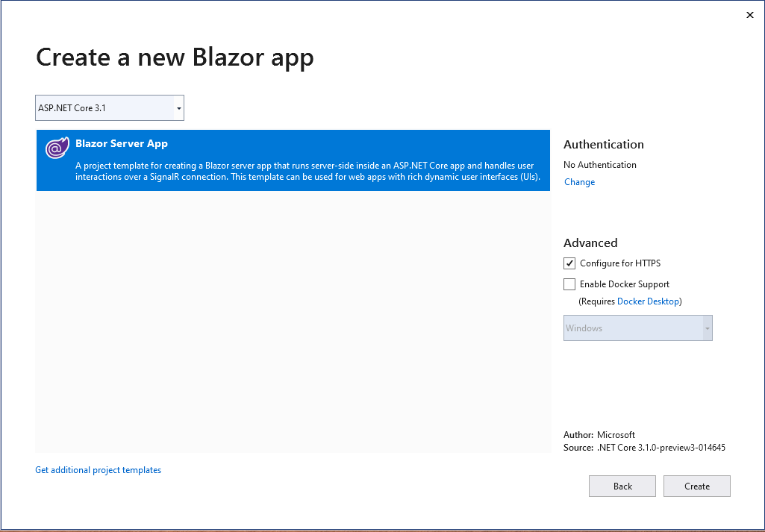The height and width of the screenshot is (532, 765).
Task: Click Get additional project templates
Action: (x=98, y=469)
